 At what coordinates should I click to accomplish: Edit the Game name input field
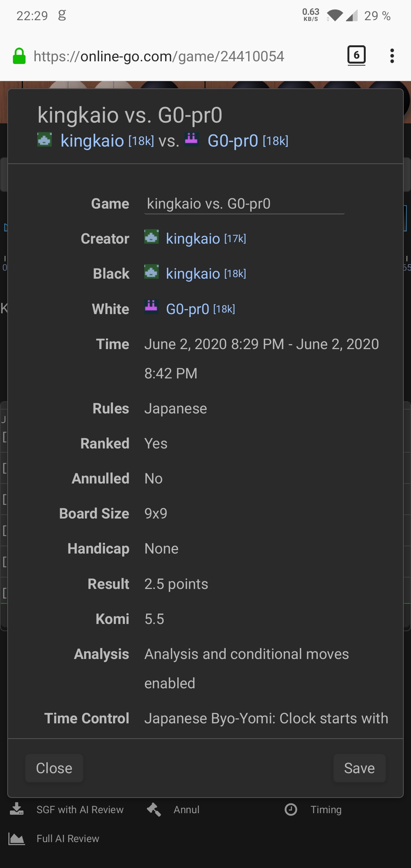(x=244, y=204)
